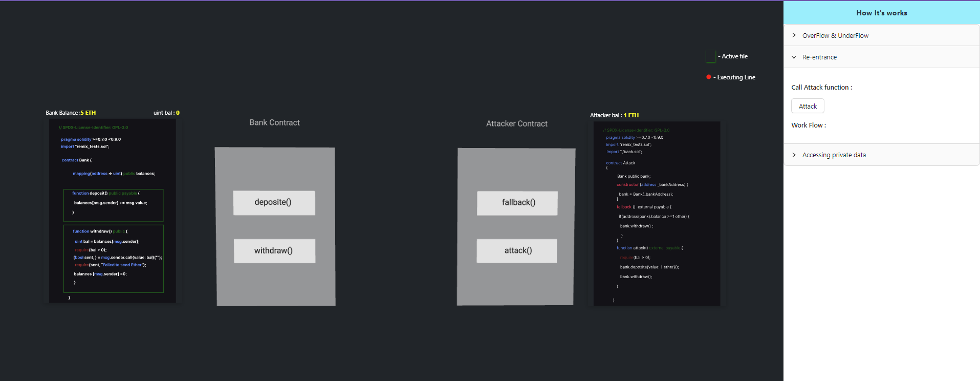The image size is (980, 381).
Task: Select the withdraw() block in Bank Contract
Action: pyautogui.click(x=274, y=251)
